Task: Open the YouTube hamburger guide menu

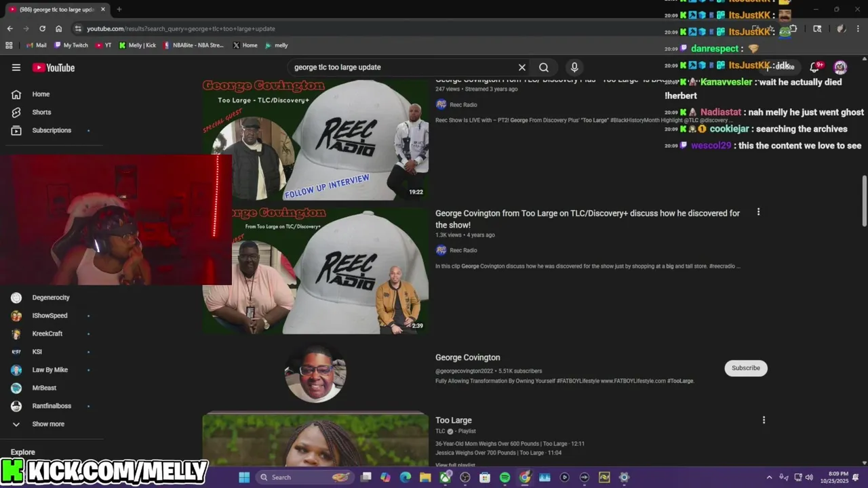Action: 16,67
